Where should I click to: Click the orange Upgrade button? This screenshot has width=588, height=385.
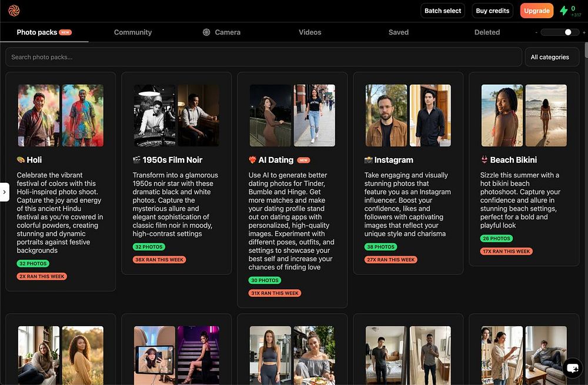tap(537, 11)
